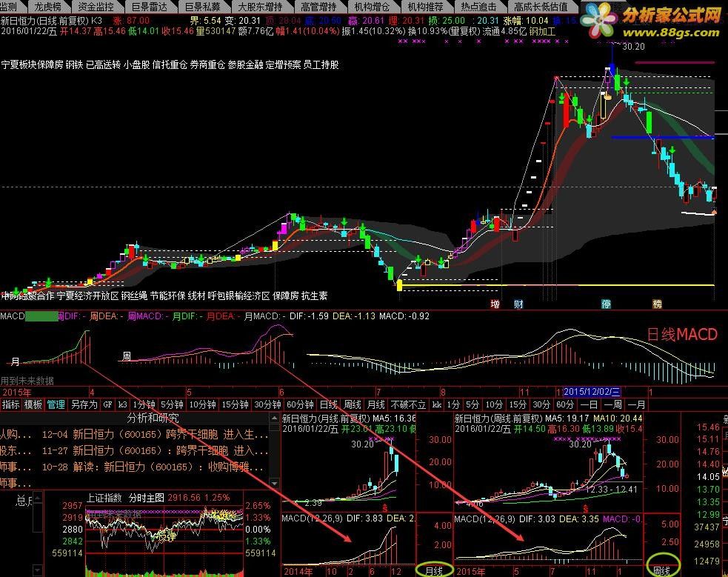Click the 30.20 high price label on main chart
Screen dimensions: 728x577
coord(633,47)
